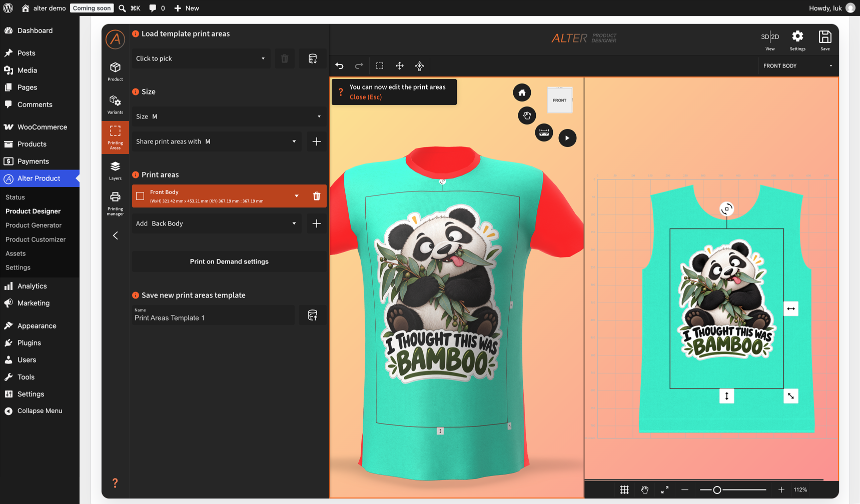The height and width of the screenshot is (504, 860).
Task: Open the Variants panel
Action: coord(115,104)
